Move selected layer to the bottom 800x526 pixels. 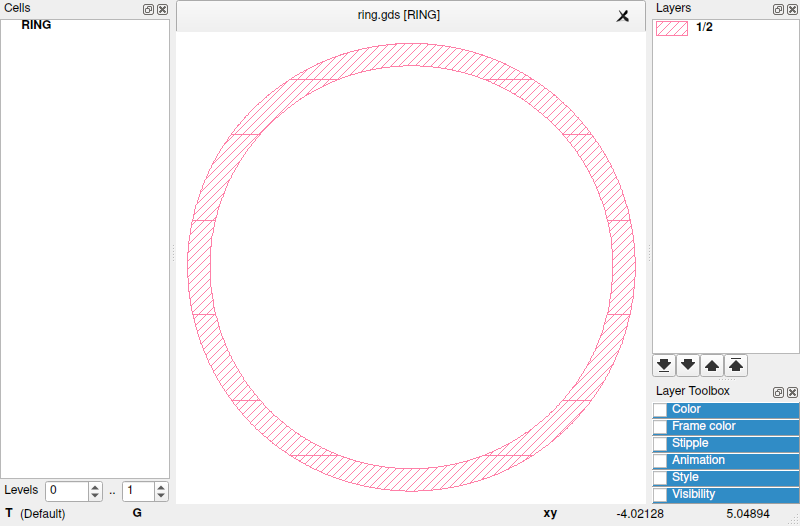point(664,365)
